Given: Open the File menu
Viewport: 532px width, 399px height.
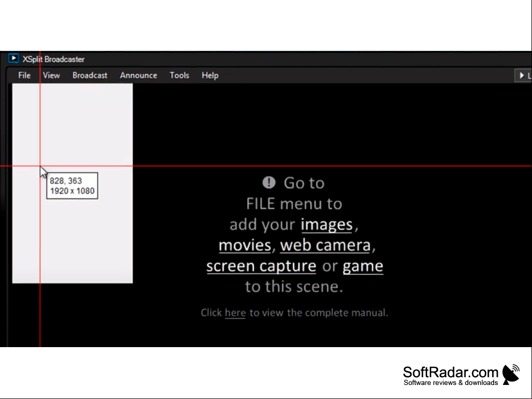Looking at the screenshot, I should pos(24,75).
